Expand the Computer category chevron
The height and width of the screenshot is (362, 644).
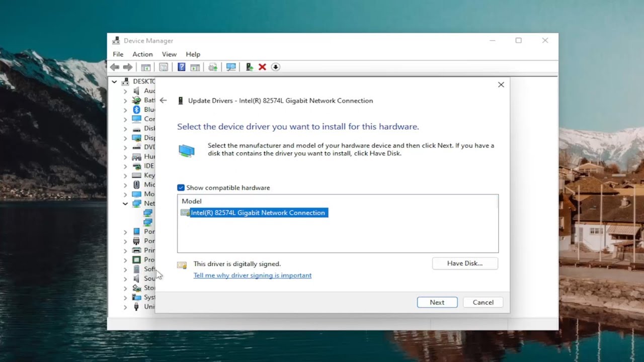[125, 119]
